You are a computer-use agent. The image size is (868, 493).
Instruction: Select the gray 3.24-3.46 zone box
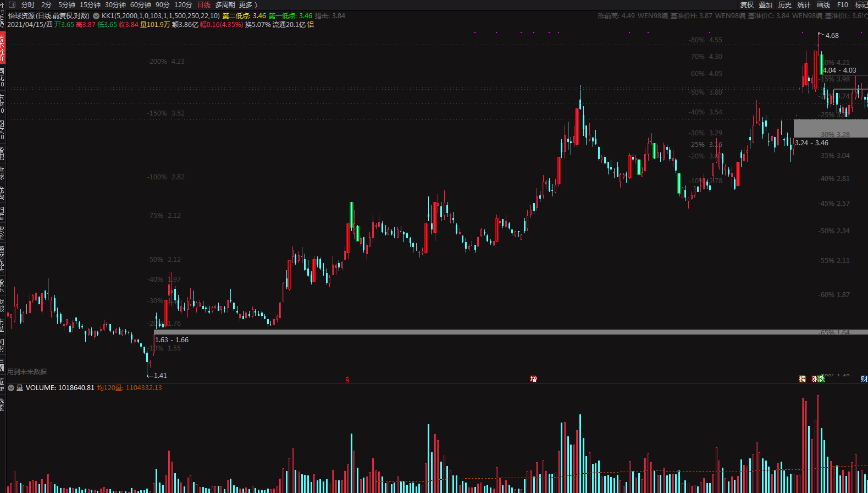tap(831, 128)
